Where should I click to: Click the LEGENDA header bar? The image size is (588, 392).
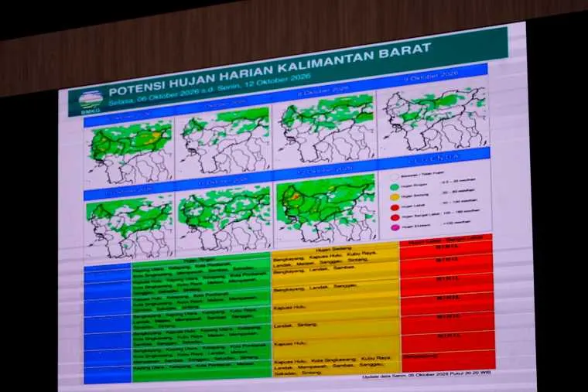pos(435,158)
